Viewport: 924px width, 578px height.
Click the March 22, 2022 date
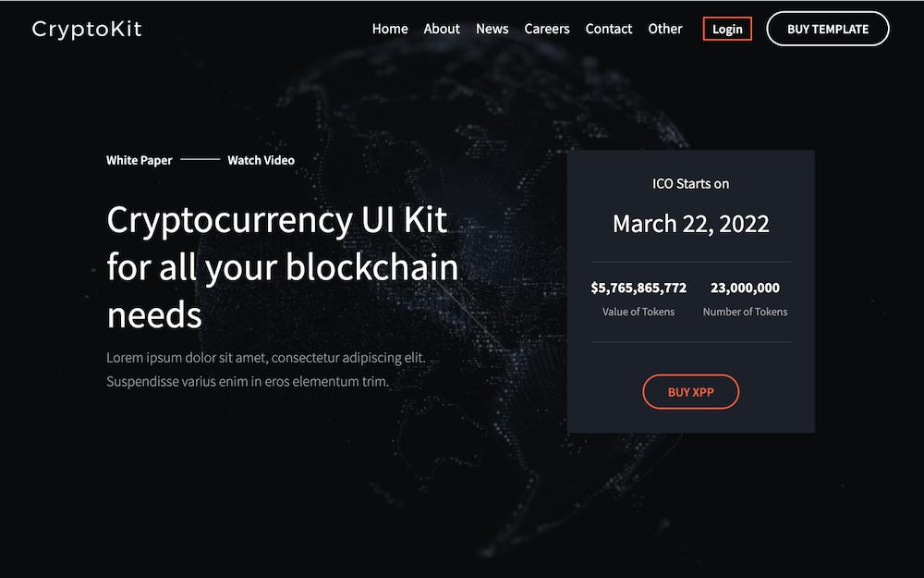tap(690, 224)
